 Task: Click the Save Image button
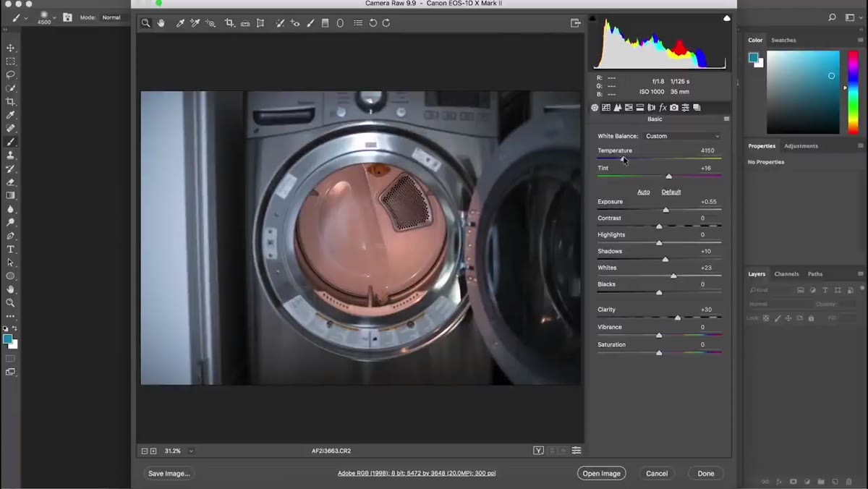click(169, 473)
